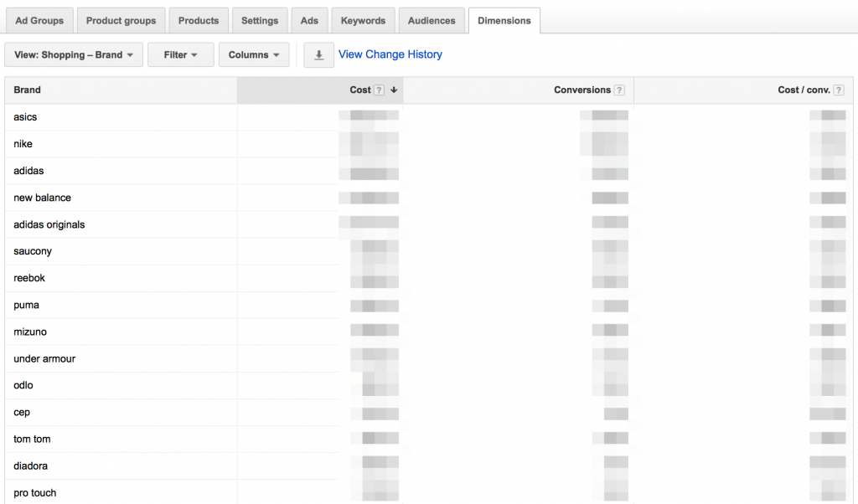
Task: Click the adidas originals brand name
Action: [x=49, y=224]
